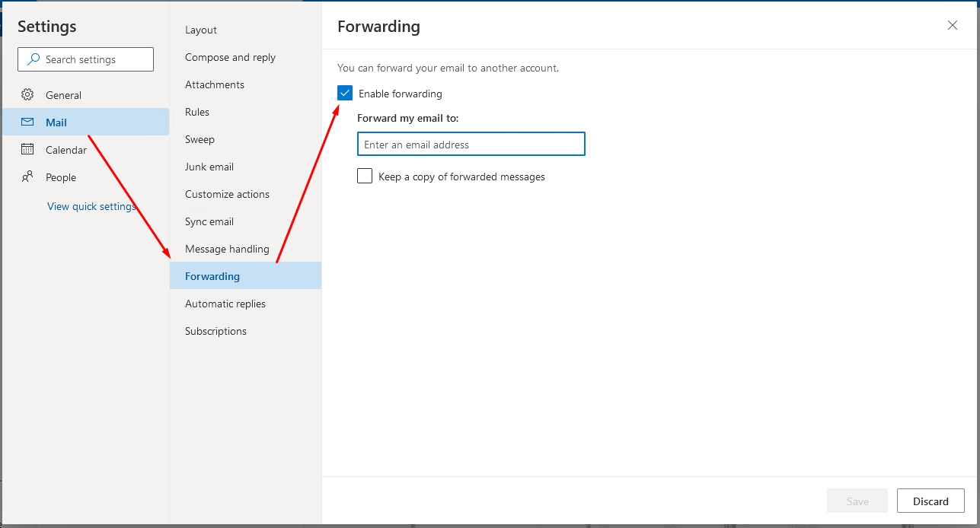The height and width of the screenshot is (528, 980).
Task: Go to Rules settings
Action: pos(197,112)
